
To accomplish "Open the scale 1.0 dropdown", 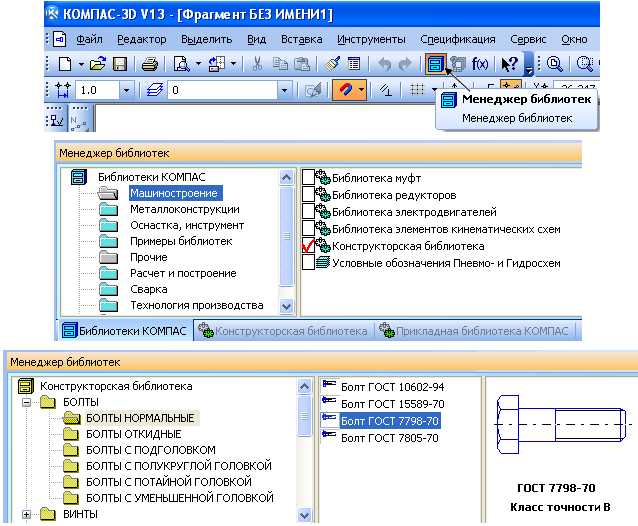I will [x=126, y=90].
